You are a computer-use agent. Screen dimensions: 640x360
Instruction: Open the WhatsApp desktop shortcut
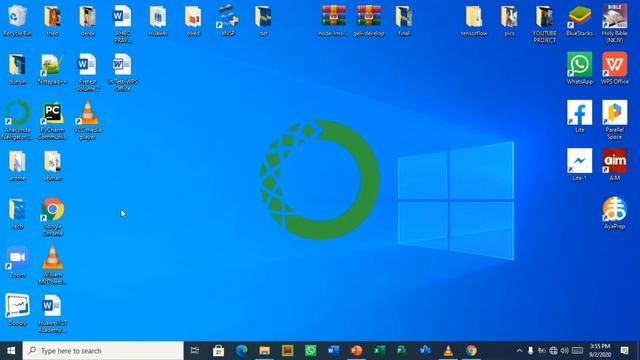[579, 68]
